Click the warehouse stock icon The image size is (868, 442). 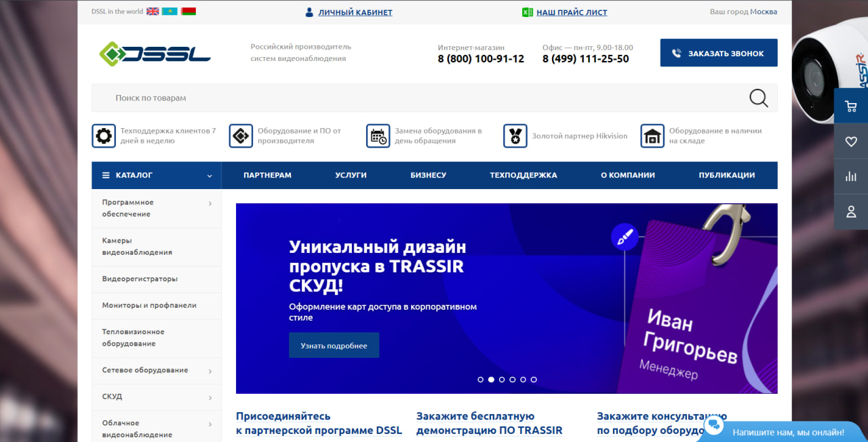[x=652, y=136]
